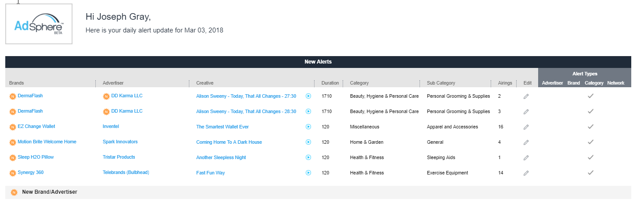Screen dimensions: 644x213
Task: Edit alert in the row with 2 airings
Action: tap(526, 96)
